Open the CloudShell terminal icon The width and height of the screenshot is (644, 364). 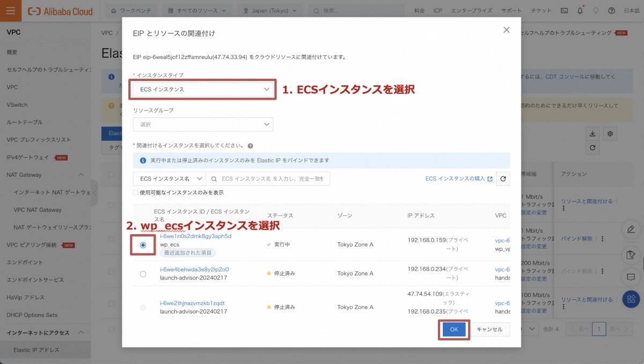[x=564, y=10]
